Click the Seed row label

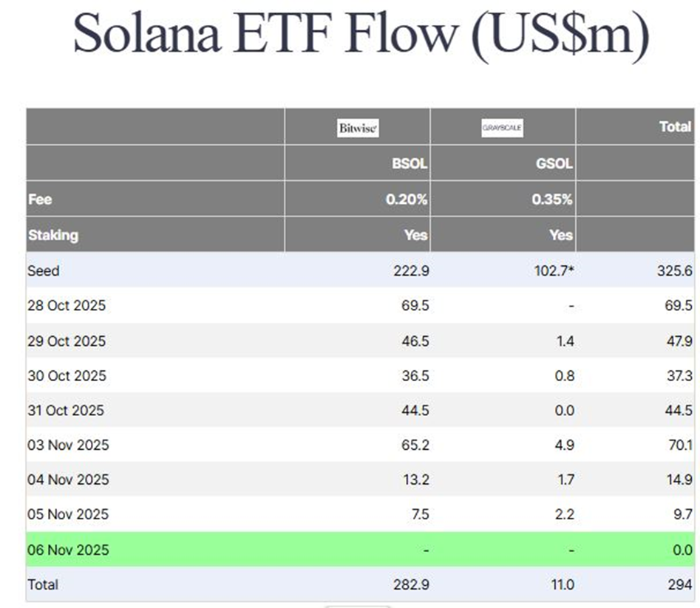click(43, 270)
